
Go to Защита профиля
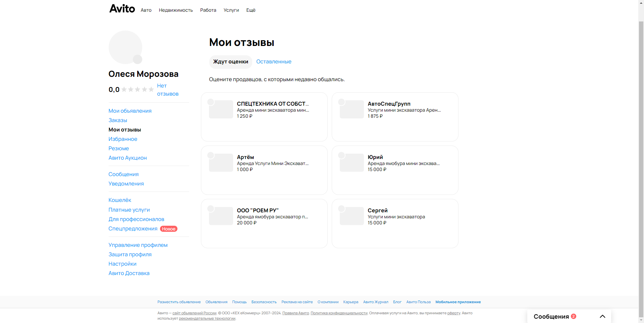click(x=130, y=255)
